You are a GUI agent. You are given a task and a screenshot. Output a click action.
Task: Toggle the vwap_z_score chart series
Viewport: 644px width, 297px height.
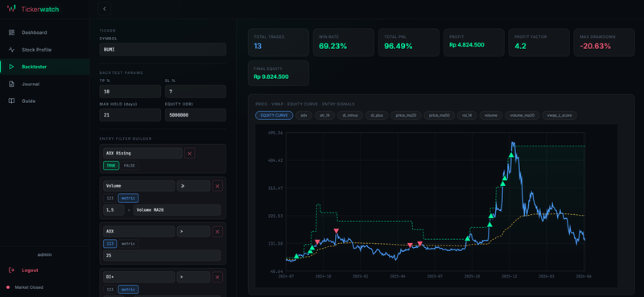559,115
